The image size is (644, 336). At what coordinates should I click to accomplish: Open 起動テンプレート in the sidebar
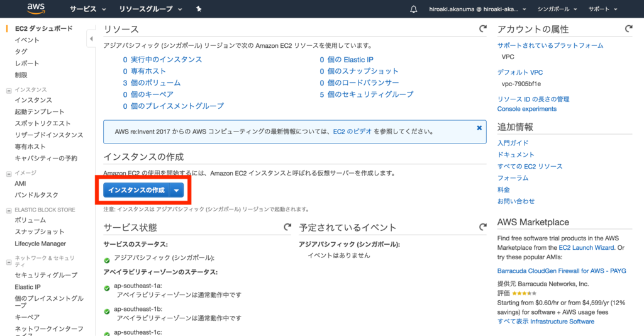[40, 112]
